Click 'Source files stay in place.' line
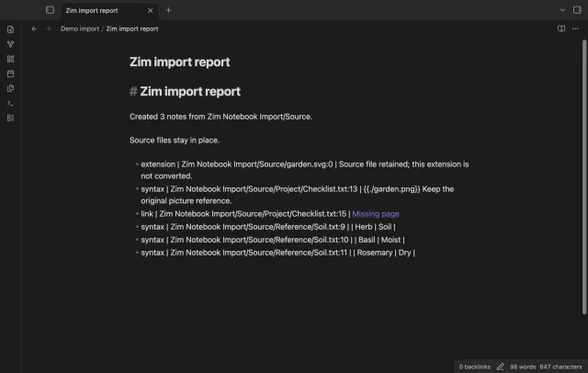The width and height of the screenshot is (588, 373). click(175, 141)
